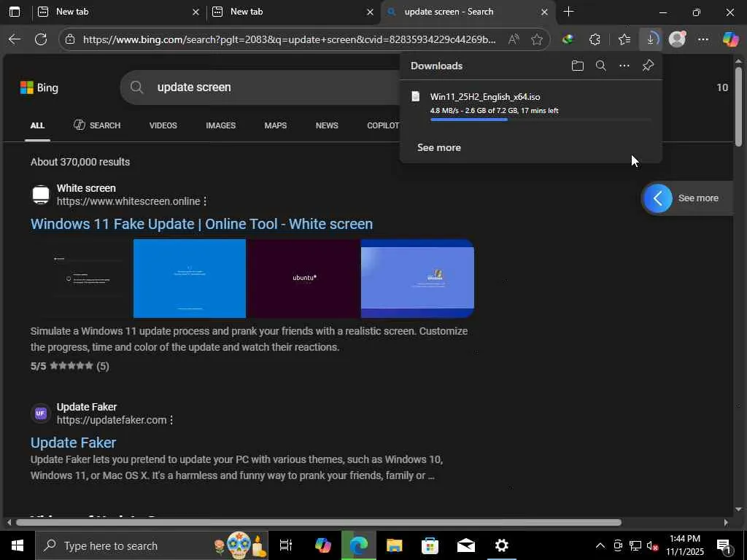Close the update screen - Search tab
The image size is (747, 560).
[544, 12]
